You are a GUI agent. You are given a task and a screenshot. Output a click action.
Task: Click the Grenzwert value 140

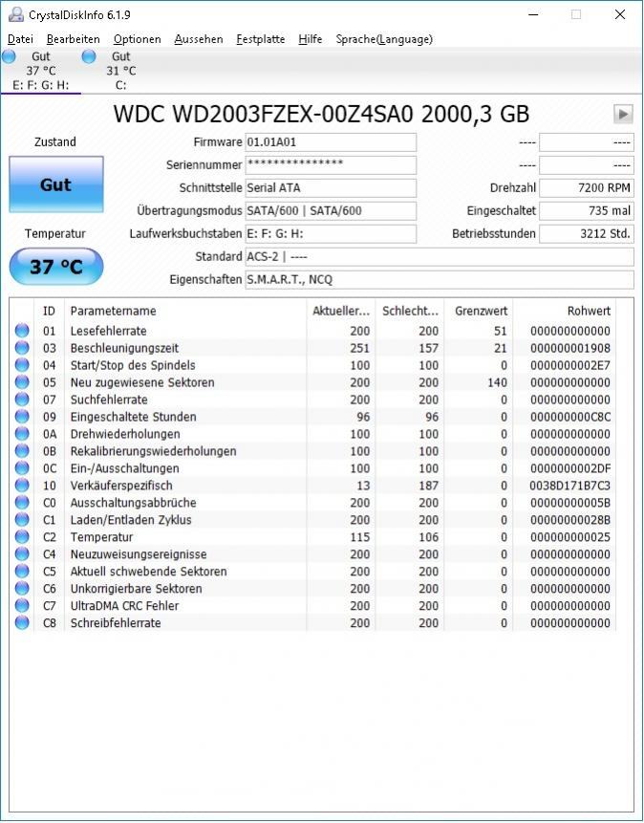click(x=497, y=382)
